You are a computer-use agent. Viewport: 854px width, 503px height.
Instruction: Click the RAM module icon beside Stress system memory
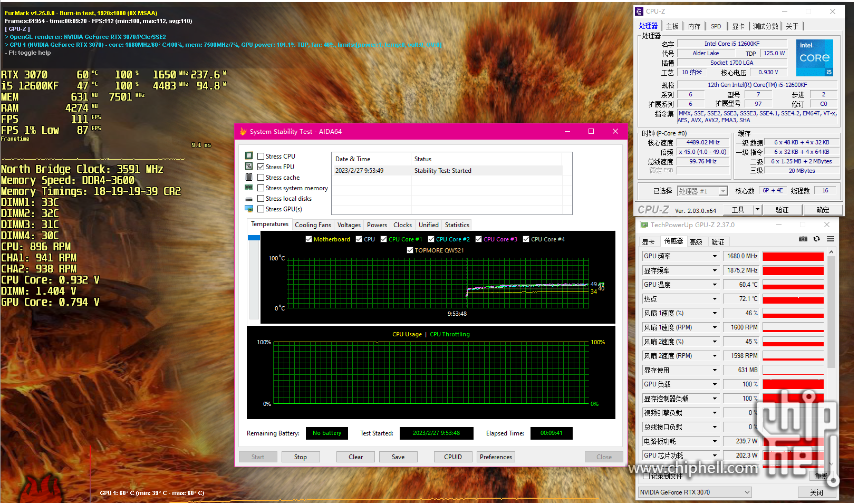tap(249, 188)
